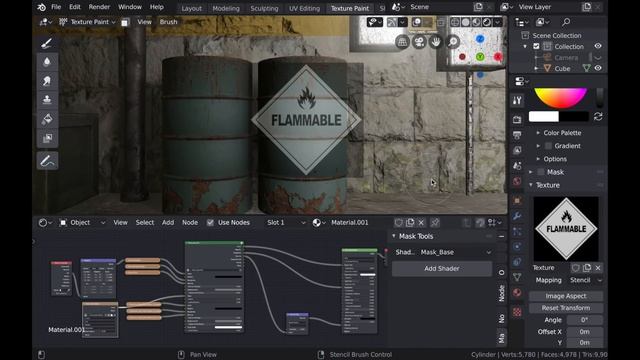Viewport: 640px width, 360px height.
Task: Toggle the Use Nodes checkbox
Action: coord(210,222)
